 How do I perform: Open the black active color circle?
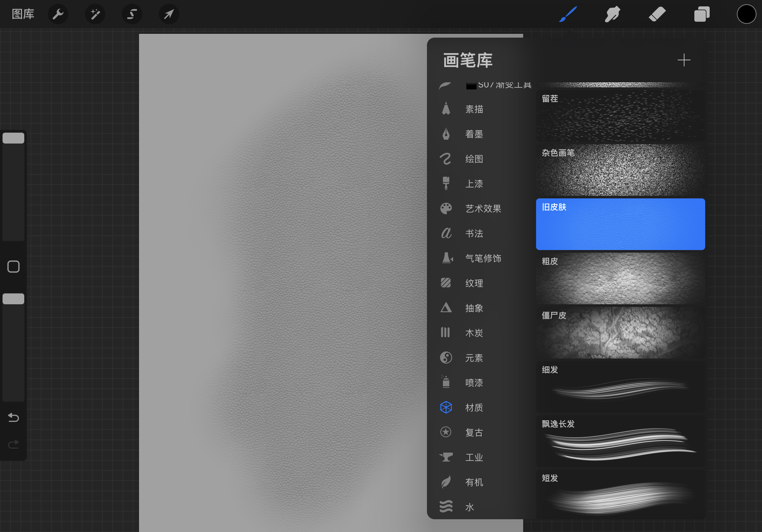click(746, 14)
